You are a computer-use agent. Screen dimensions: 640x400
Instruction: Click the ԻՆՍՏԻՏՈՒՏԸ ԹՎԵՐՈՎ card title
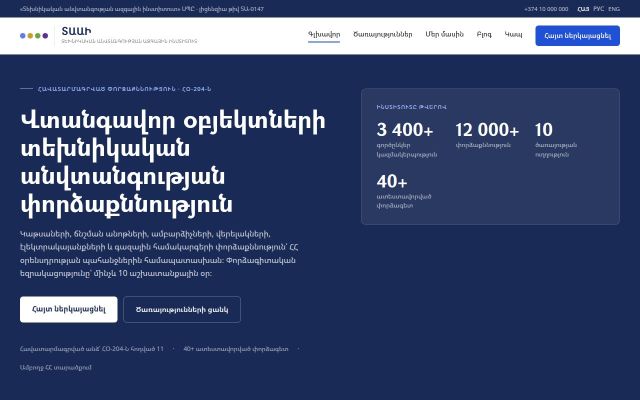(x=411, y=107)
